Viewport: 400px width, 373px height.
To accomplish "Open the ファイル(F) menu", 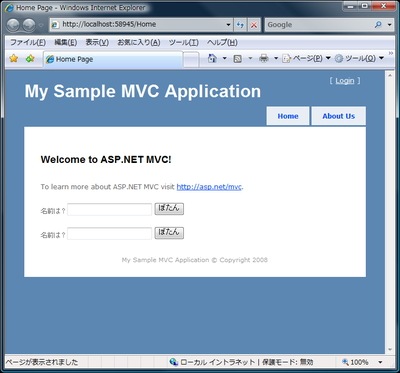I will tap(28, 43).
